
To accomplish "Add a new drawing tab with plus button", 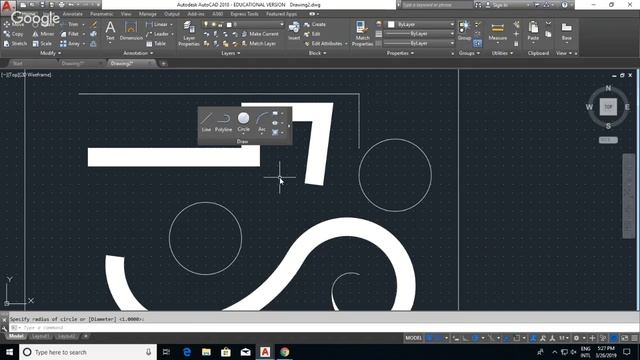I will pyautogui.click(x=163, y=64).
